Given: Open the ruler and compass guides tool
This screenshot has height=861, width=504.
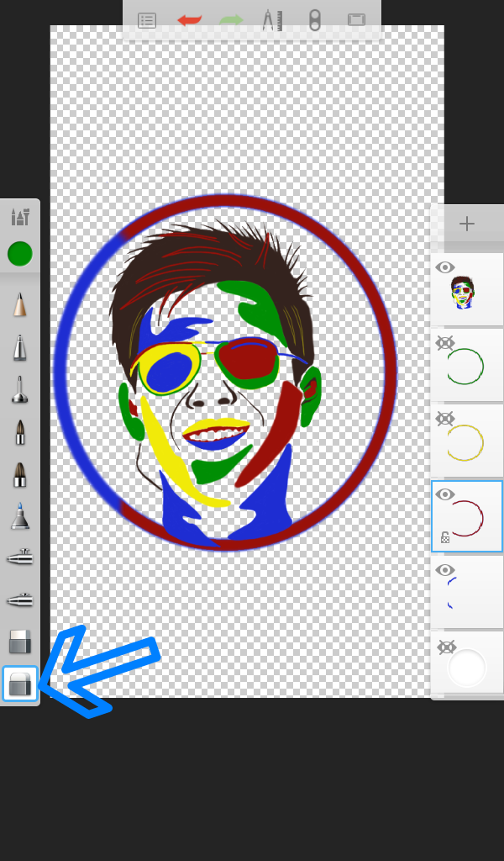Looking at the screenshot, I should click(x=272, y=20).
